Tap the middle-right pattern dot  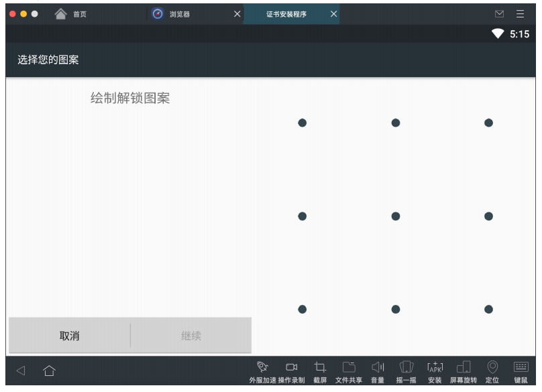(x=488, y=216)
